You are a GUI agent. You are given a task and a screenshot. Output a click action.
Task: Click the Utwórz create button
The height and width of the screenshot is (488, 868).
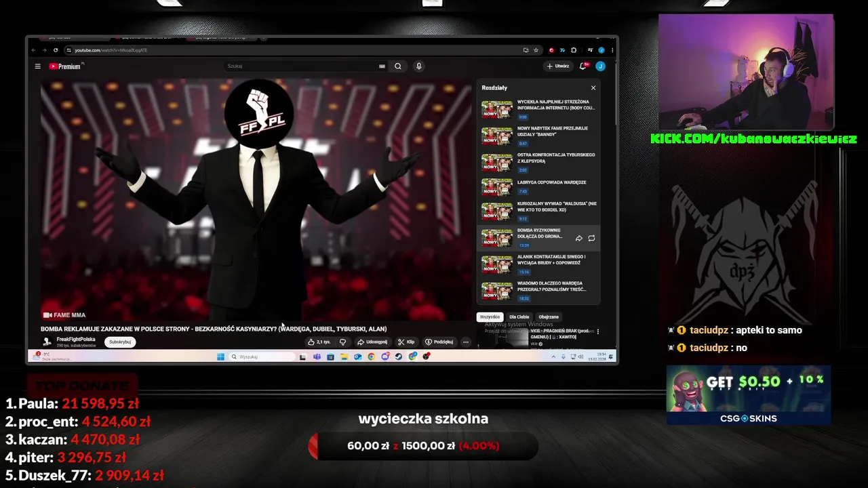tap(558, 66)
